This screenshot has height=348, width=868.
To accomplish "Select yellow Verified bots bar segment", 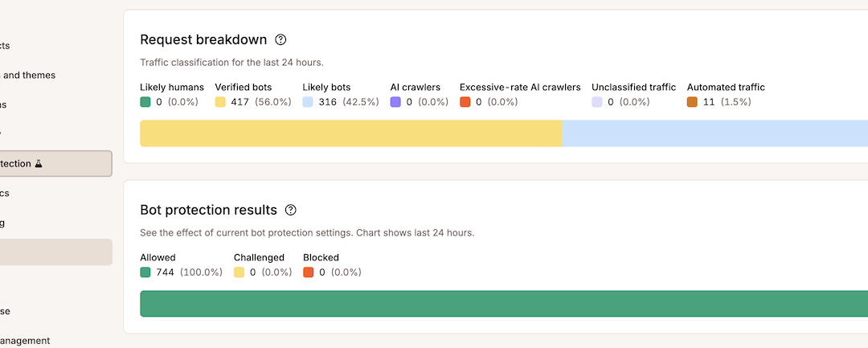I will click(x=351, y=133).
